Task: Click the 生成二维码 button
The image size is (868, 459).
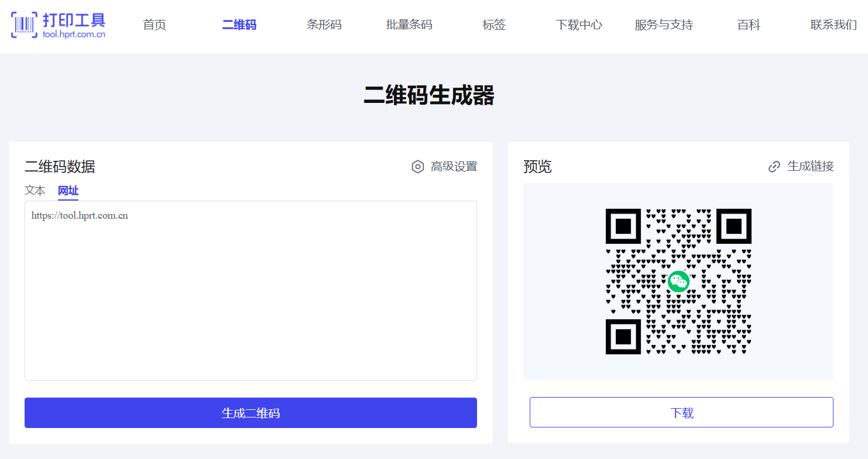Action: [x=251, y=413]
